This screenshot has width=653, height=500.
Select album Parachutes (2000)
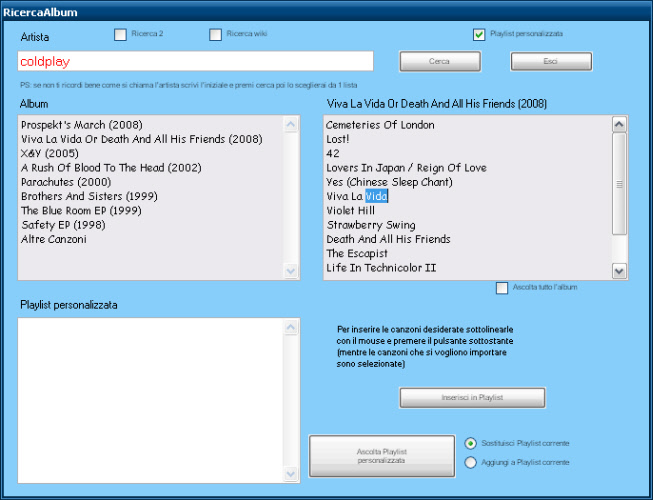66,182
